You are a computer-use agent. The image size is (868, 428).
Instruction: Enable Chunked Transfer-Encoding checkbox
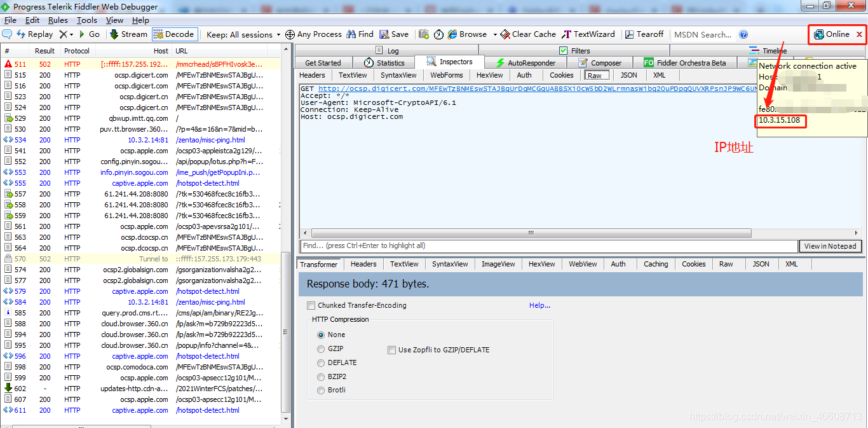[x=311, y=305]
